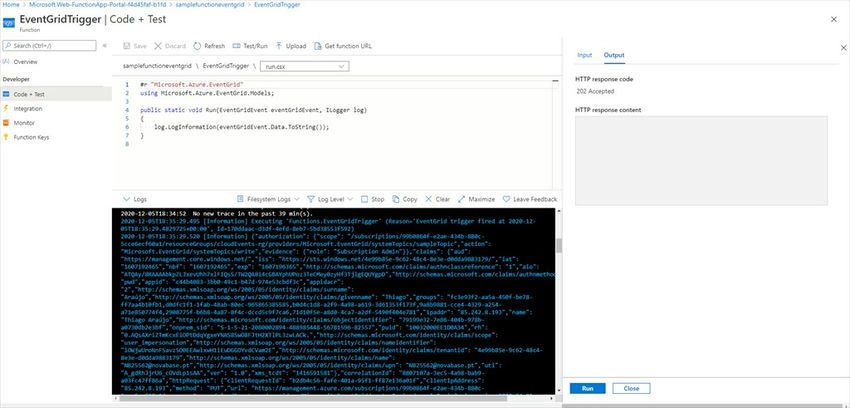Click the 'using Microsoft.Azure.EventGrid.Models' line
The width and height of the screenshot is (850, 408).
click(207, 93)
